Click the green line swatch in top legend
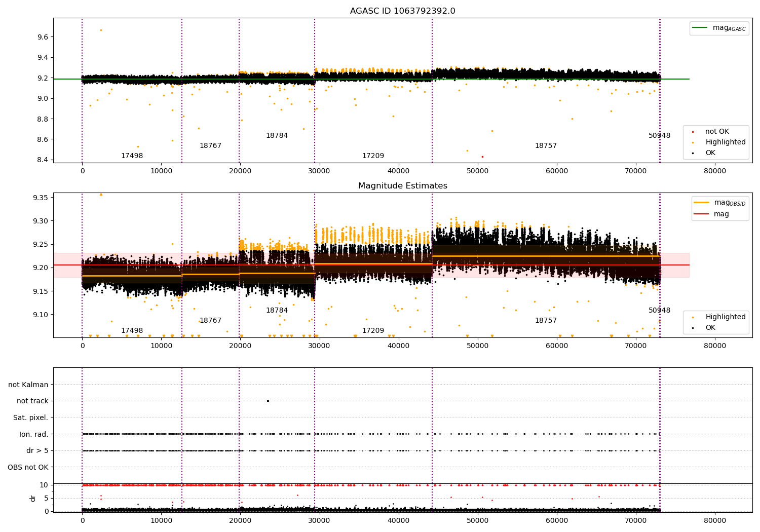Viewport: 760px width, 532px height. click(x=700, y=28)
